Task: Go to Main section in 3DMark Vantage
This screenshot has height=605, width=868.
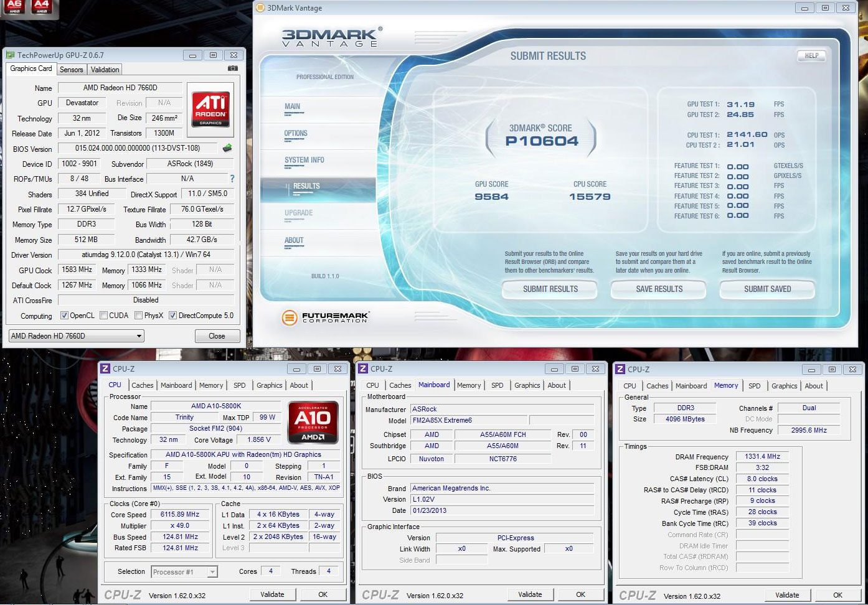Action: [292, 106]
